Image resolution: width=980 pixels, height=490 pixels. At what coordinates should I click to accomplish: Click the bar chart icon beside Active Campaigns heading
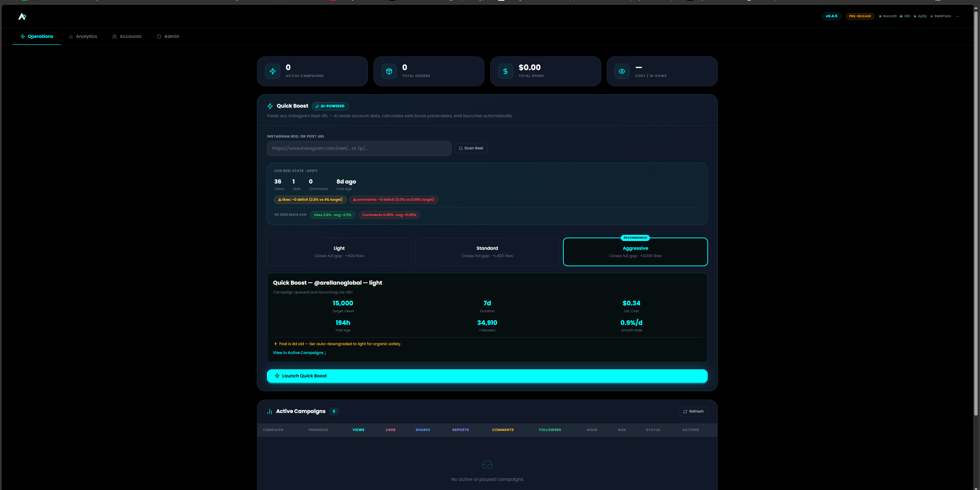tap(270, 411)
